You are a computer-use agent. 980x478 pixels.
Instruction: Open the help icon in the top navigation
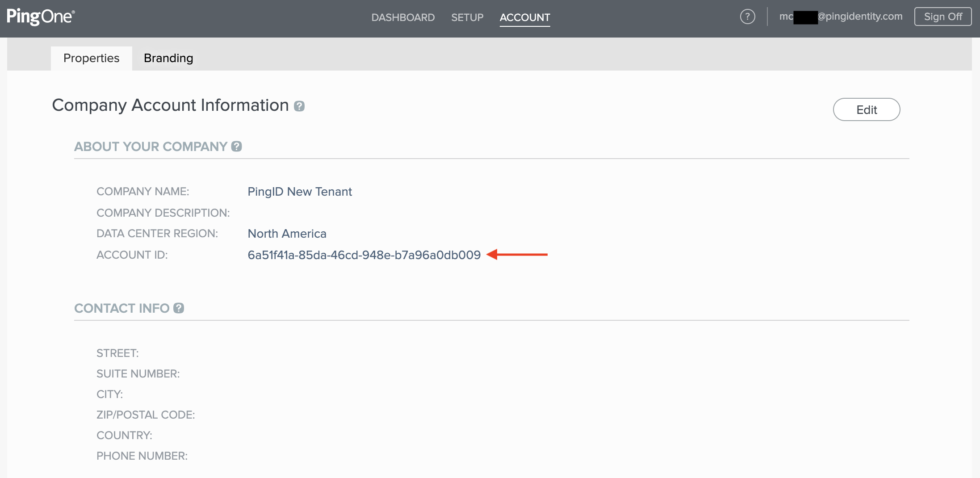coord(747,16)
